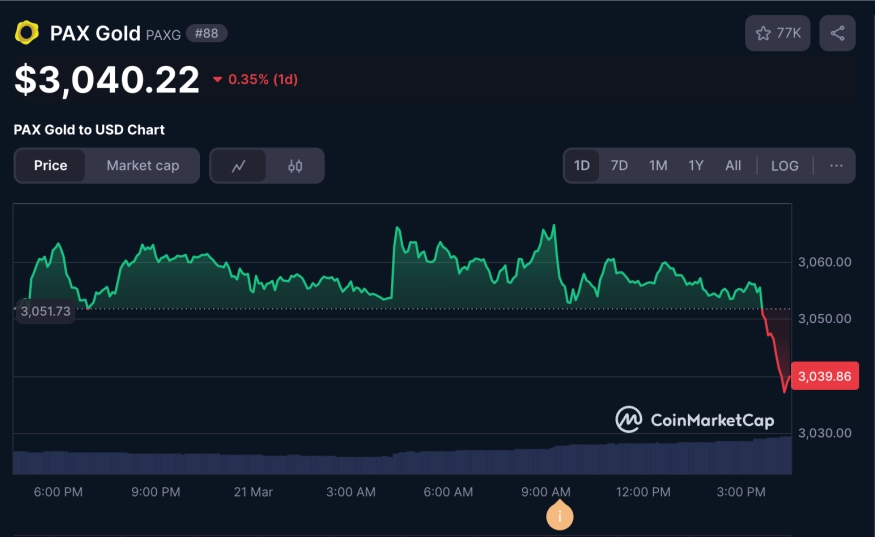Click the red 3,039.86 current price label
The height and width of the screenshot is (537, 875).
[x=825, y=376]
